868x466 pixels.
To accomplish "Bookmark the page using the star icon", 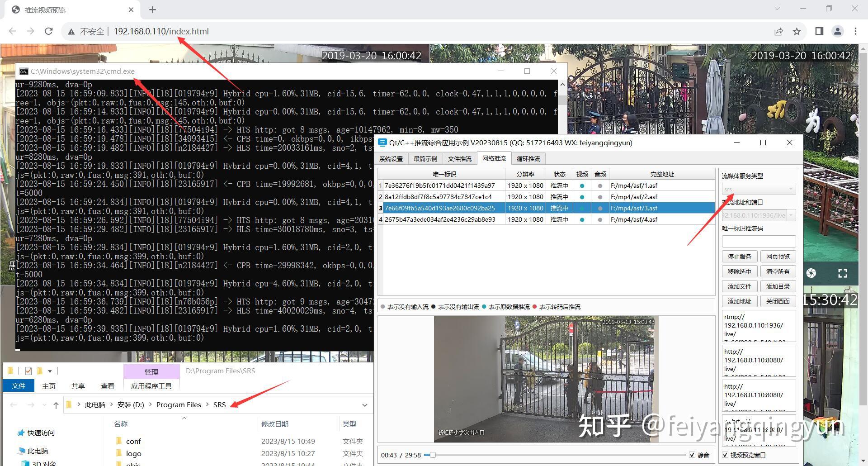I will pyautogui.click(x=797, y=31).
